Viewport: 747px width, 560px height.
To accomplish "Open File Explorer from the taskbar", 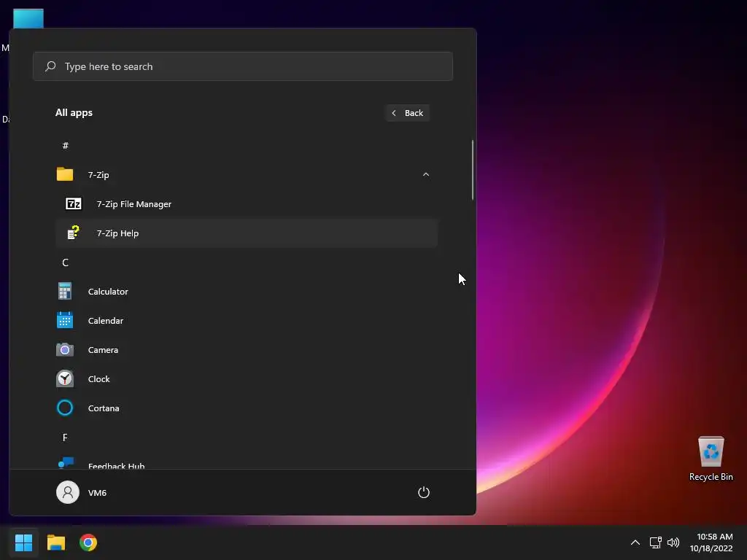I will tap(56, 542).
